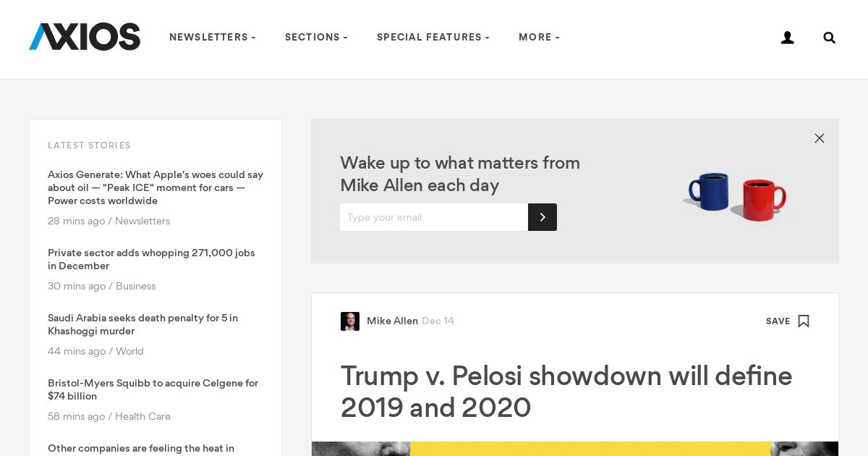The height and width of the screenshot is (456, 868).
Task: Read the Saudi Arabia Khashoggi murder story
Action: pos(143,324)
